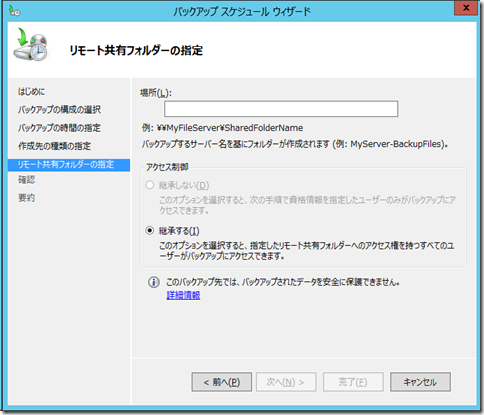
Task: Click the backup wizard title bar icon
Action: click(14, 11)
